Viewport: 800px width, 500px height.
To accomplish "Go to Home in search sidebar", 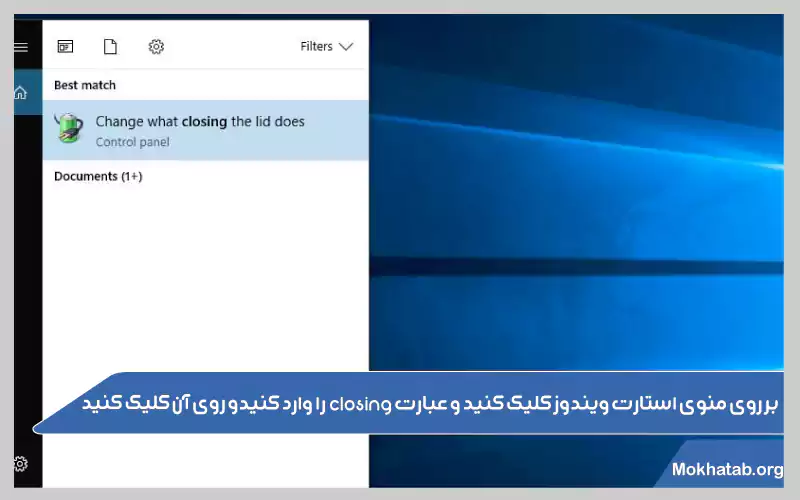I will pyautogui.click(x=21, y=93).
